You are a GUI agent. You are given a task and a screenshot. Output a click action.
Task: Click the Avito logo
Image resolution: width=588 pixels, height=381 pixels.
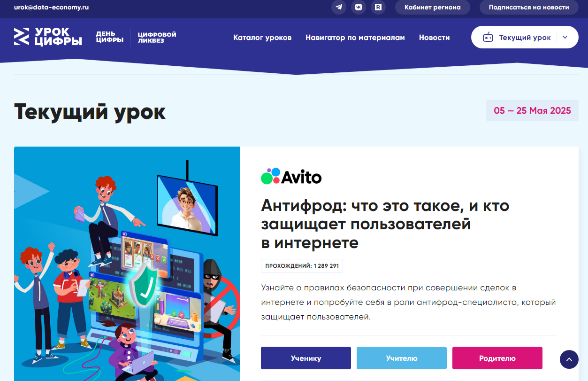[291, 177]
